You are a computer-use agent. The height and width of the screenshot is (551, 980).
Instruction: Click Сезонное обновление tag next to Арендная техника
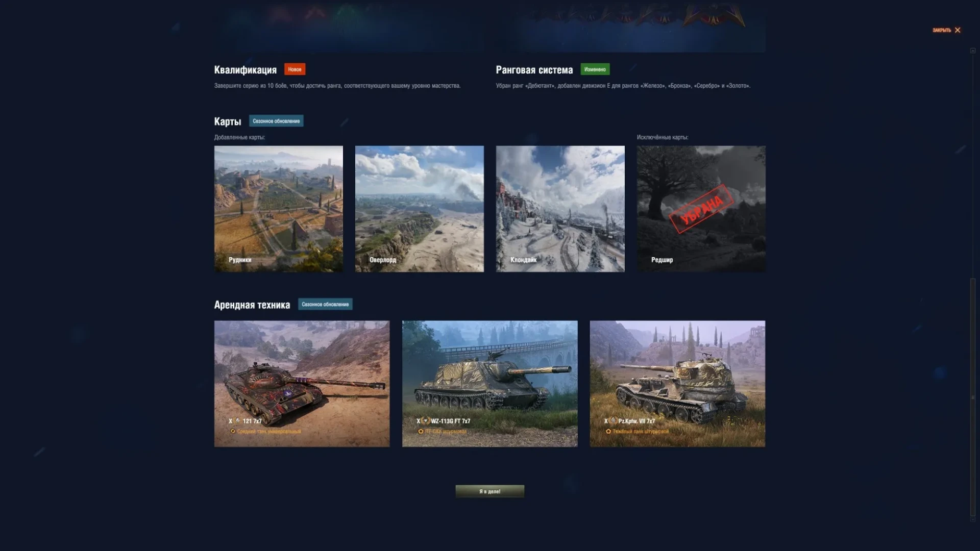pos(325,305)
